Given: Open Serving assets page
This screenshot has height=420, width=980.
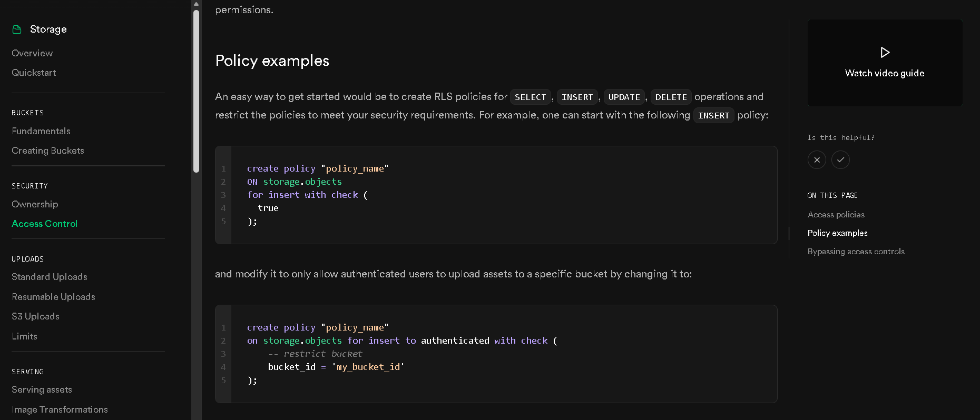Looking at the screenshot, I should [x=42, y=389].
